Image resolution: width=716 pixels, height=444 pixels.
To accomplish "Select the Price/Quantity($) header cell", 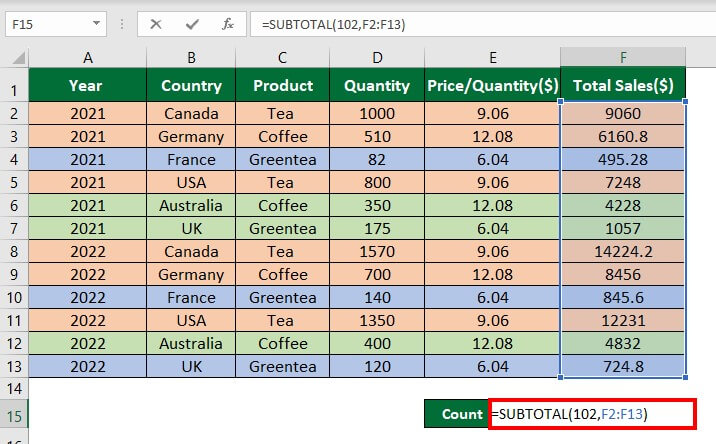I will pyautogui.click(x=492, y=86).
